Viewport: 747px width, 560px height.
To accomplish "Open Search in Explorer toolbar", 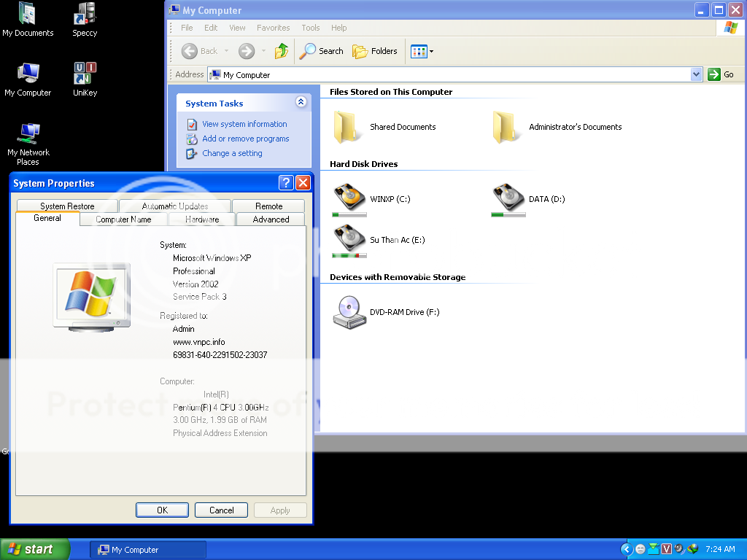I will pos(321,51).
